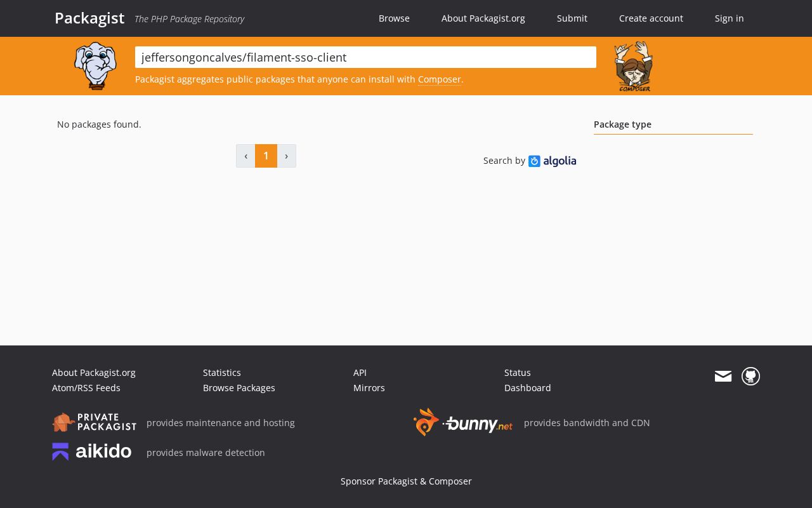Follow the Composer link under search box
This screenshot has width=812, height=508.
tap(439, 79)
